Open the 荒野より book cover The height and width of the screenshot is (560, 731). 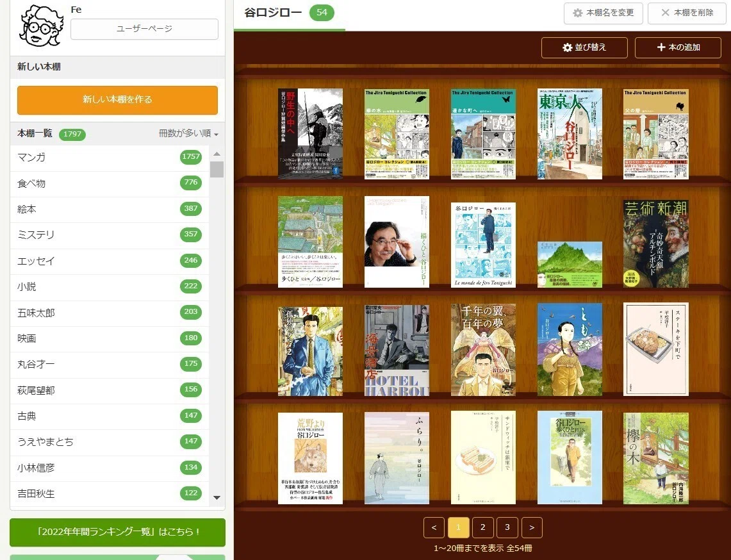click(311, 458)
